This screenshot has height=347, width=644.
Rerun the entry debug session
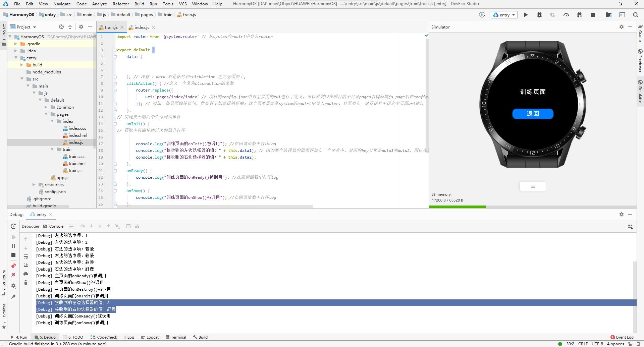[13, 226]
